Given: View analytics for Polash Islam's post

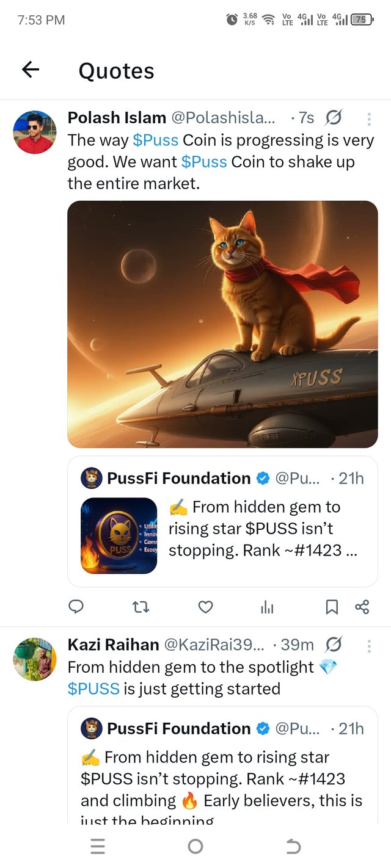Looking at the screenshot, I should (x=267, y=607).
